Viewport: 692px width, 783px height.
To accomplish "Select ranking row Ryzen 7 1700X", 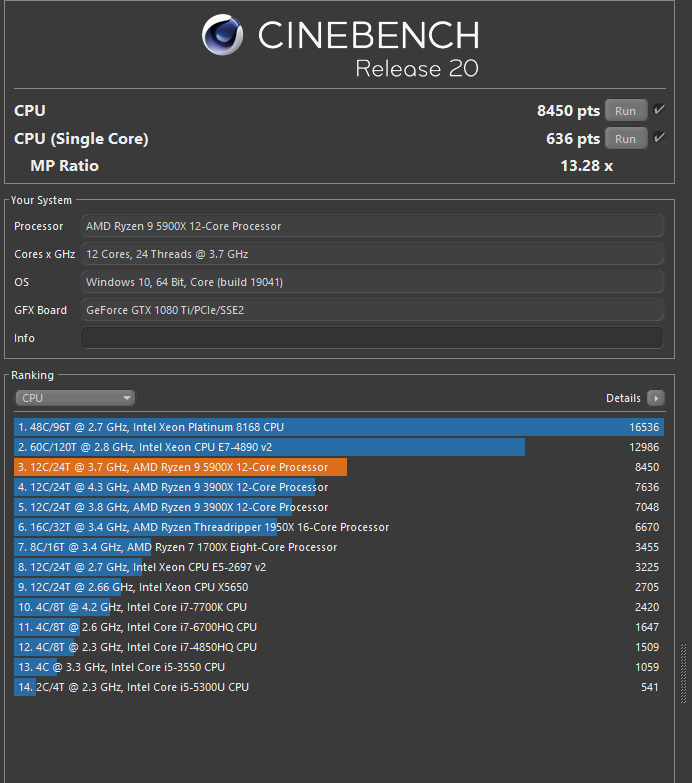I will click(339, 547).
